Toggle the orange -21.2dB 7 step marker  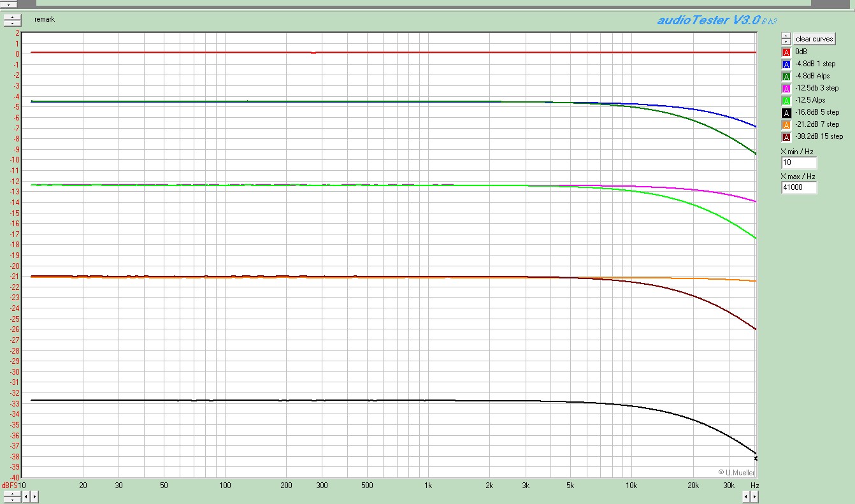click(786, 125)
